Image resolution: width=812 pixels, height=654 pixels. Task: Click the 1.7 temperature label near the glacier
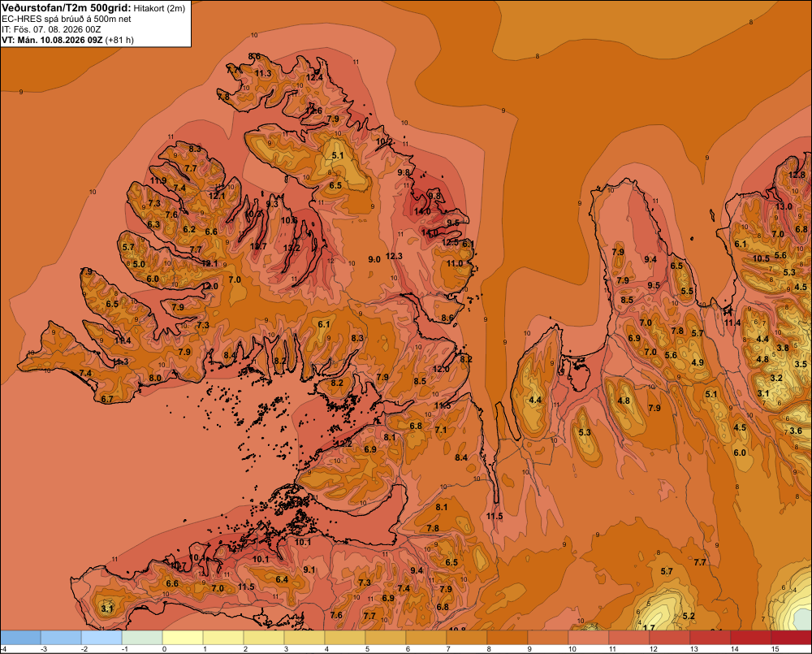[x=648, y=627]
